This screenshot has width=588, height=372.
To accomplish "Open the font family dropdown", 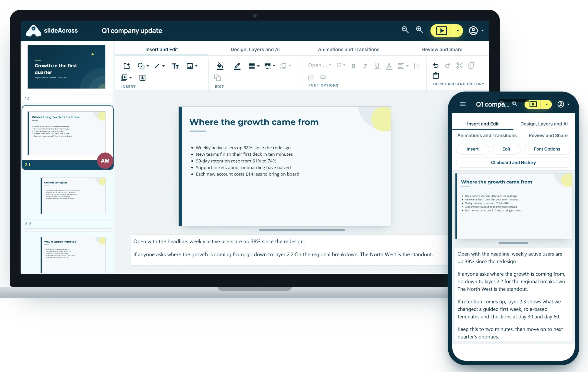I will (x=319, y=65).
